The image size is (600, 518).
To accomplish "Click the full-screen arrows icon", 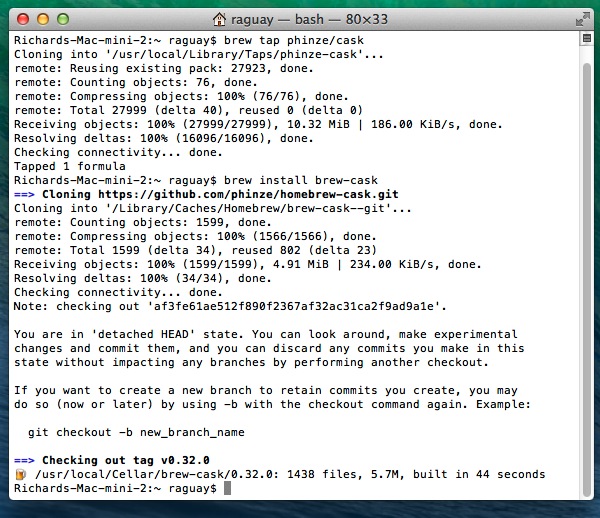I will pyautogui.click(x=583, y=20).
